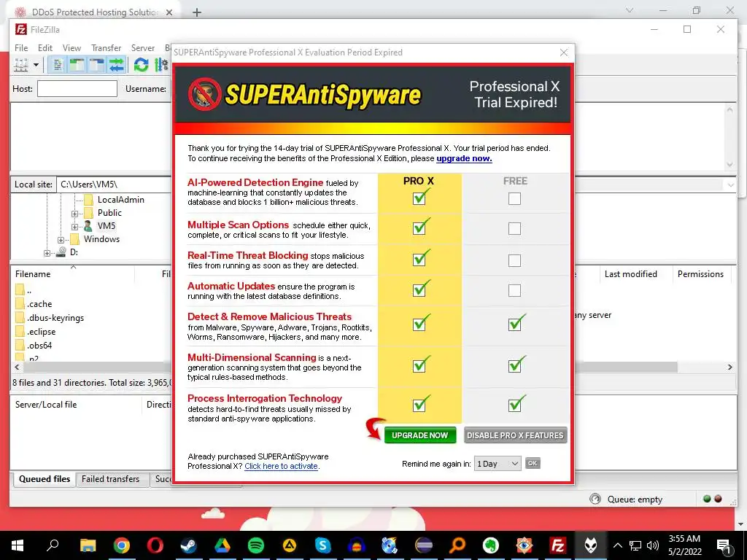The image size is (747, 560).
Task: Open a new browser tab with plus
Action: (x=197, y=12)
